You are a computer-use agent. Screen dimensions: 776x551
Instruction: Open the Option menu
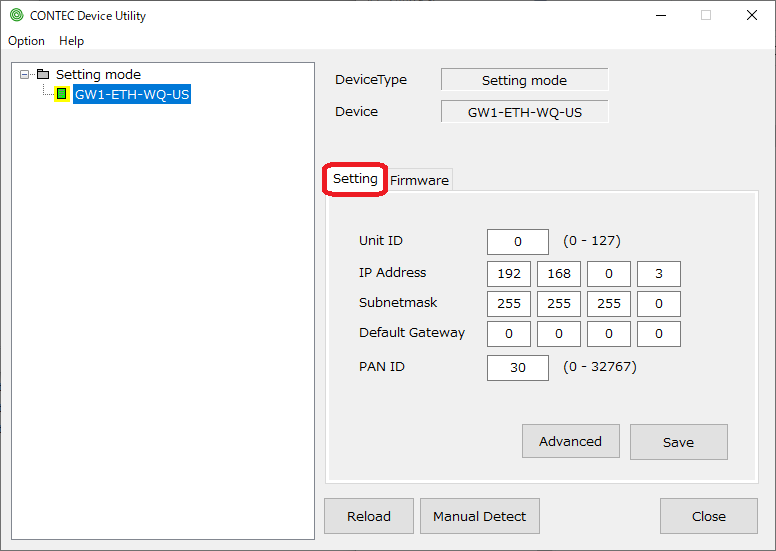[26, 41]
